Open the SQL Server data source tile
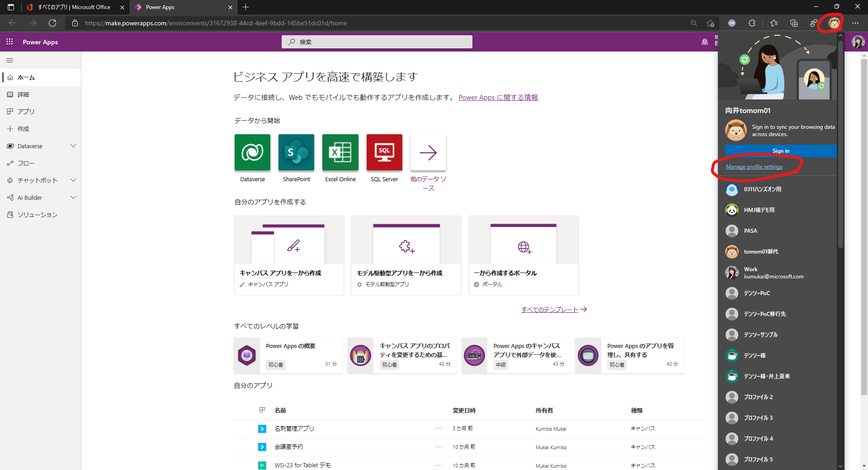Image resolution: width=868 pixels, height=470 pixels. click(384, 152)
